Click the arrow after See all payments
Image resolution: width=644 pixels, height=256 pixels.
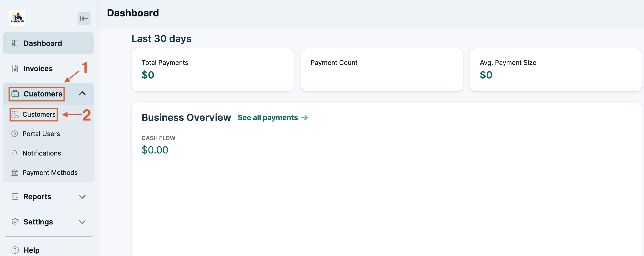(304, 117)
